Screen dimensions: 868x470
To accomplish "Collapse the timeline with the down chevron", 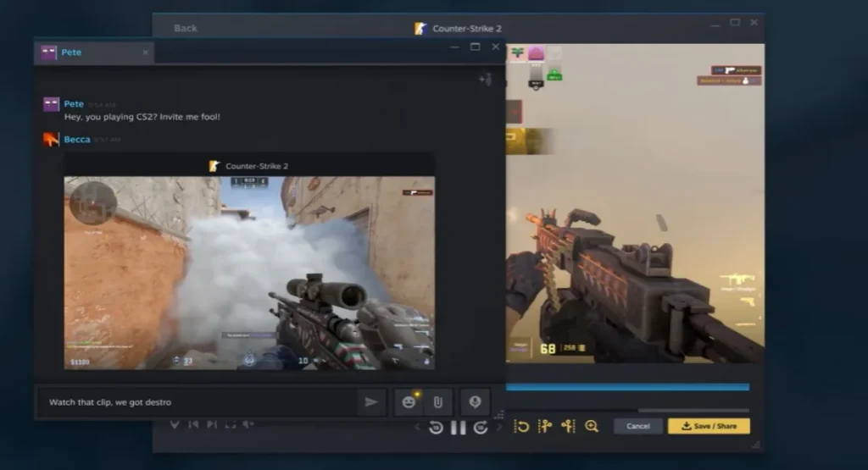I will [x=175, y=424].
